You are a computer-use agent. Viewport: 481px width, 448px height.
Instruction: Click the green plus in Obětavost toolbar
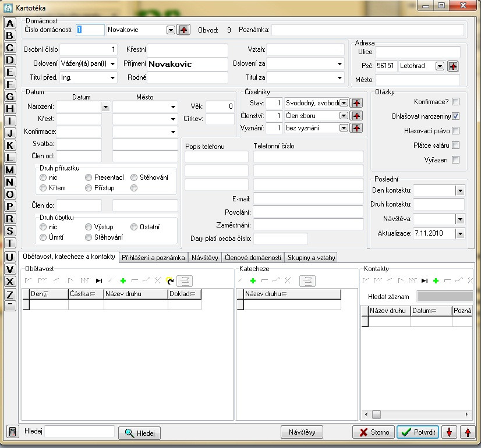pyautogui.click(x=123, y=280)
